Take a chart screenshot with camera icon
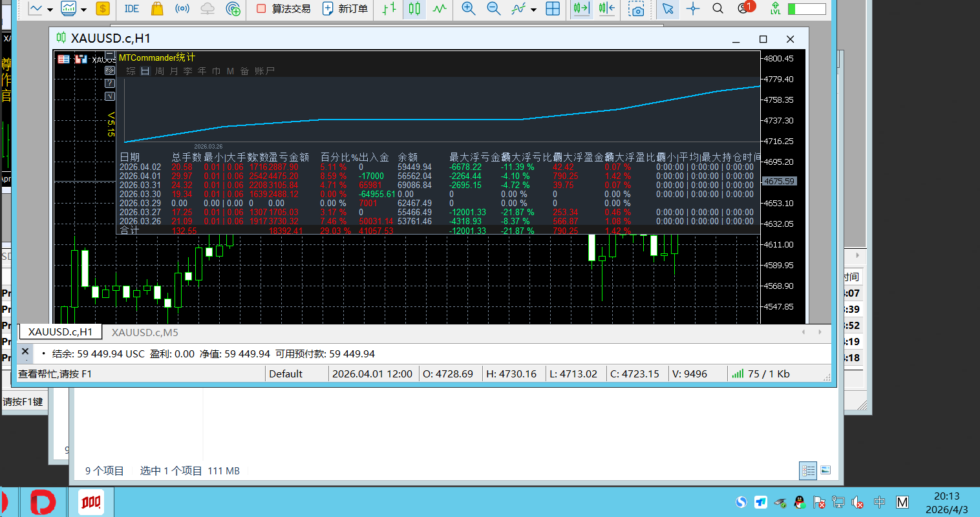The height and width of the screenshot is (517, 980). coord(636,8)
